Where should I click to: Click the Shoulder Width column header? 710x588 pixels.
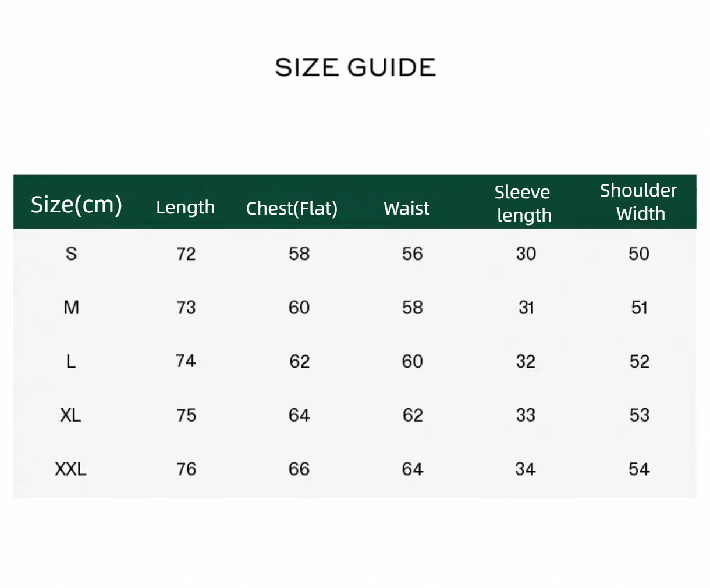point(639,202)
